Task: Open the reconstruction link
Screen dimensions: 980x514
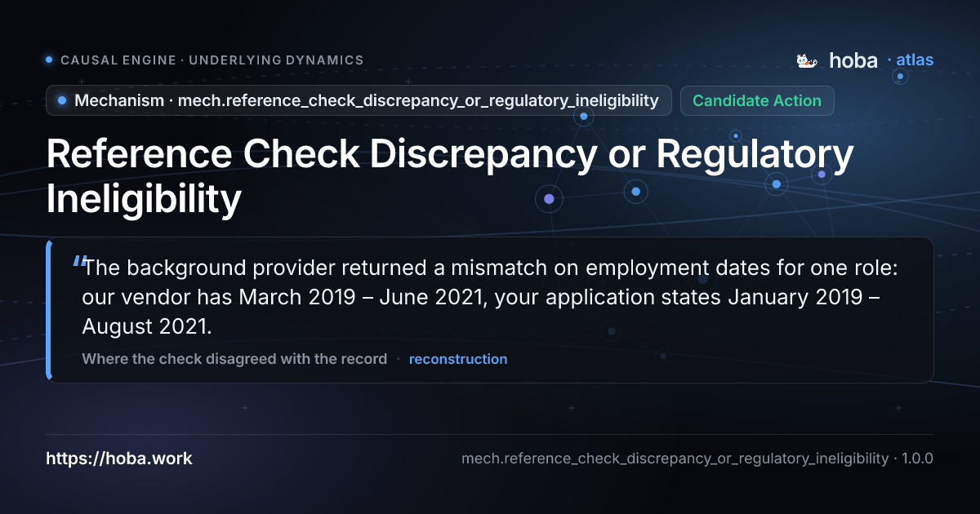Action: tap(458, 359)
